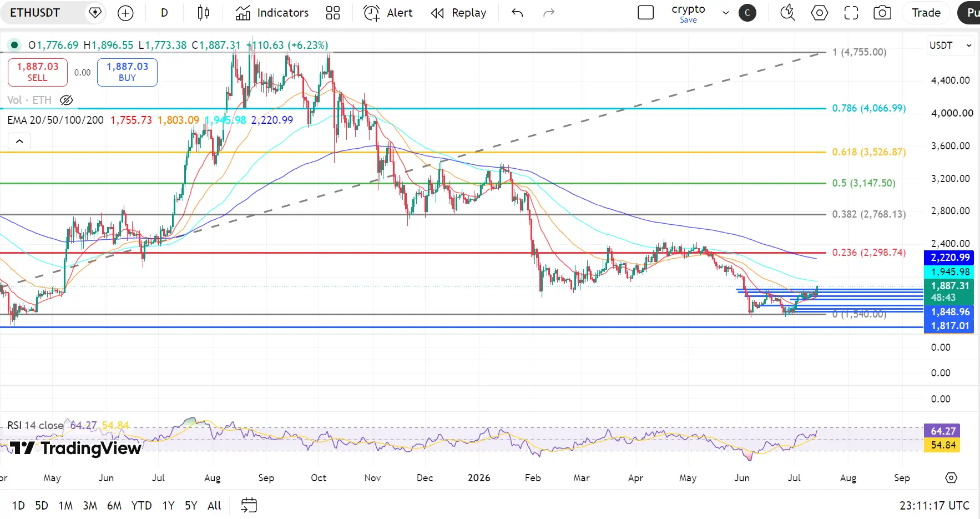
Task: Open the layout setup grid icon
Action: [x=333, y=13]
